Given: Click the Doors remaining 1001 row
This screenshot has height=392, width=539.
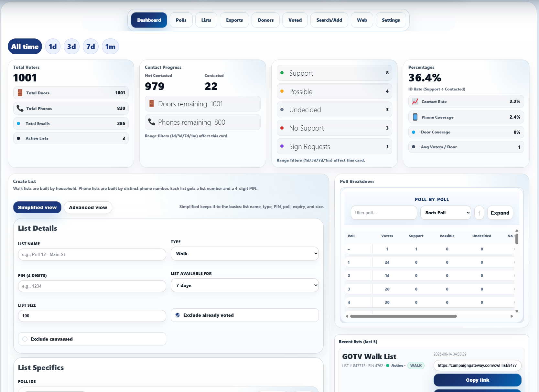Looking at the screenshot, I should (x=203, y=104).
